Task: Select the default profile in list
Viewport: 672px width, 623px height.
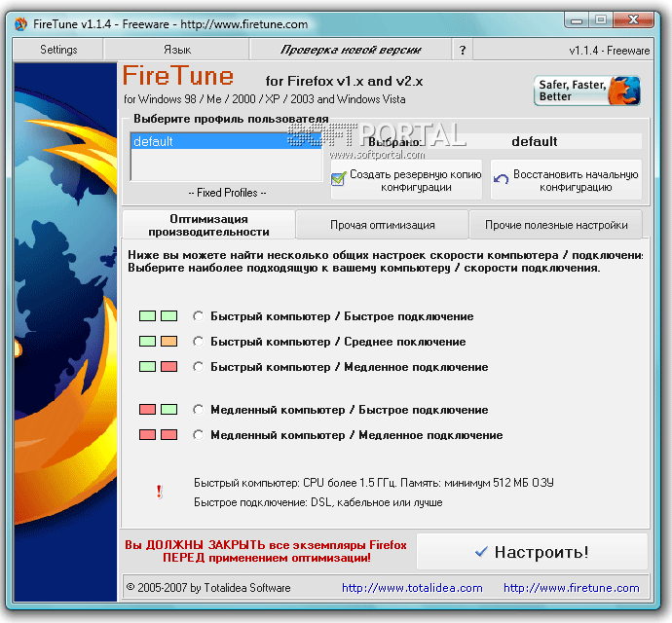Action: click(226, 141)
